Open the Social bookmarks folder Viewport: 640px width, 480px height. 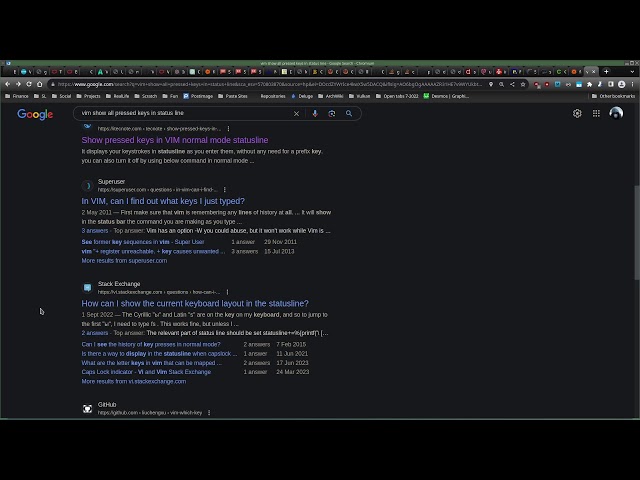[x=61, y=96]
